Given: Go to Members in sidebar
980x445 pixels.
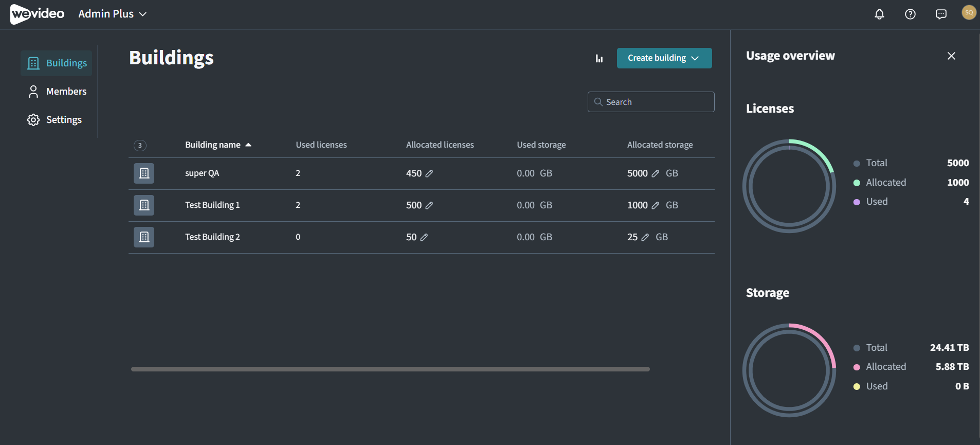Looking at the screenshot, I should [x=57, y=92].
